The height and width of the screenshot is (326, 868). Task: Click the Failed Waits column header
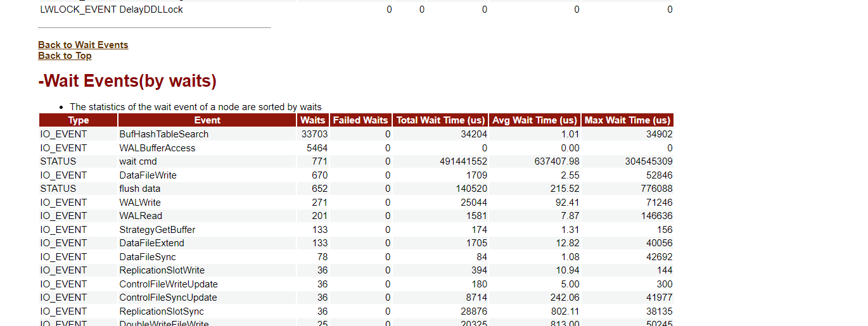click(361, 120)
